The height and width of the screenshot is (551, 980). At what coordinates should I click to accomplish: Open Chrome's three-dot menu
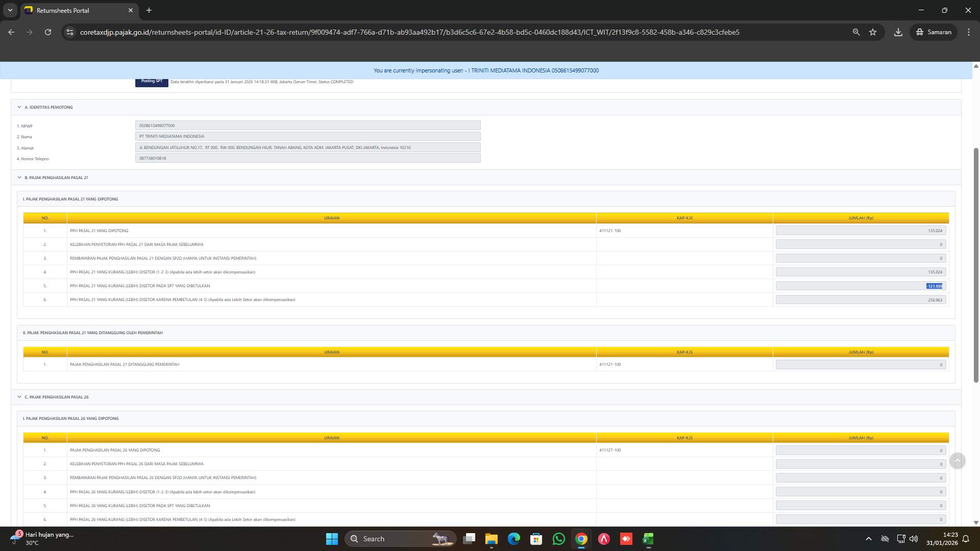(x=969, y=32)
